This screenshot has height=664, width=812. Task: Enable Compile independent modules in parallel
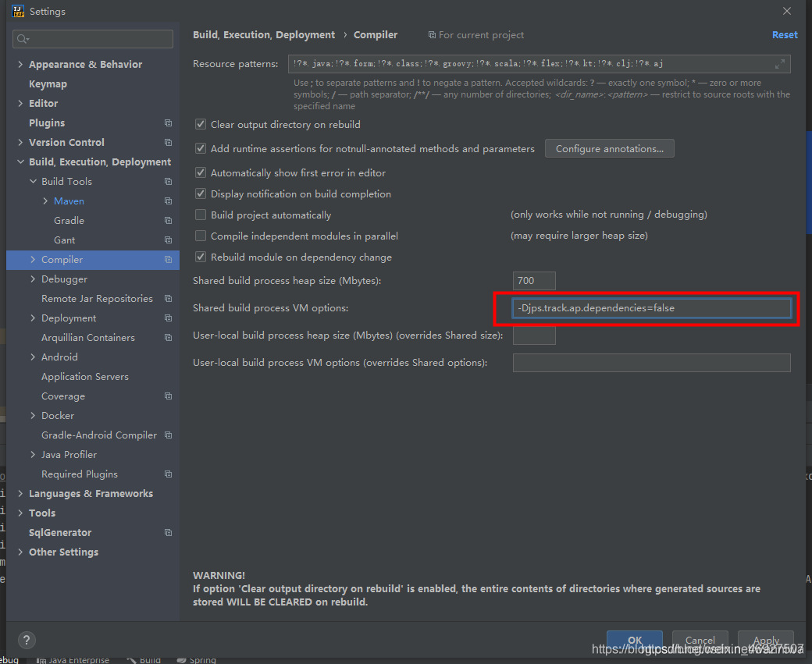201,236
